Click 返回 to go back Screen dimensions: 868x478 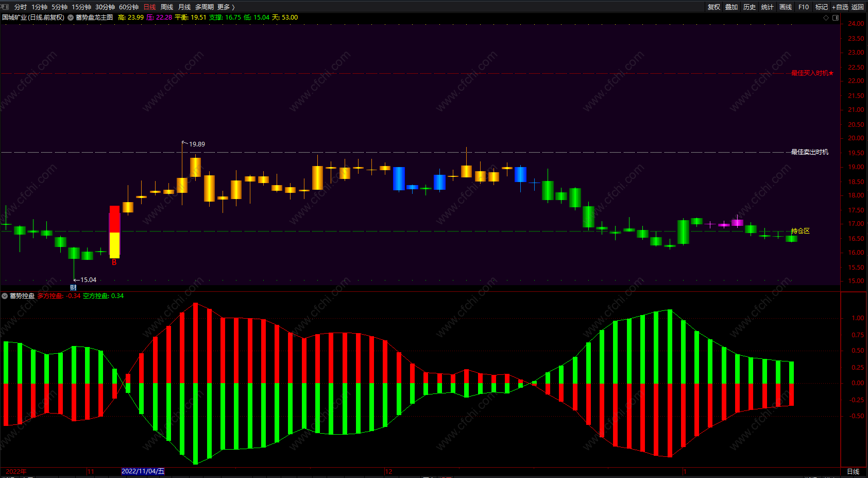pyautogui.click(x=858, y=7)
